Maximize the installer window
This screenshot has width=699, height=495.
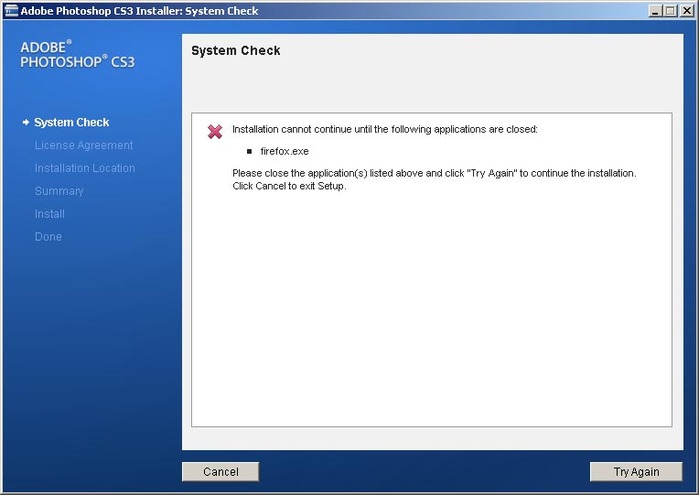coord(670,11)
